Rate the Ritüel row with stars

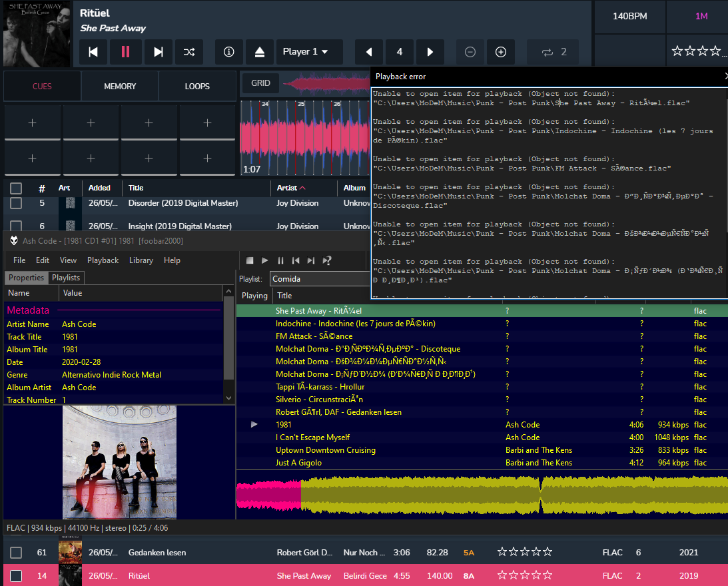tap(525, 576)
